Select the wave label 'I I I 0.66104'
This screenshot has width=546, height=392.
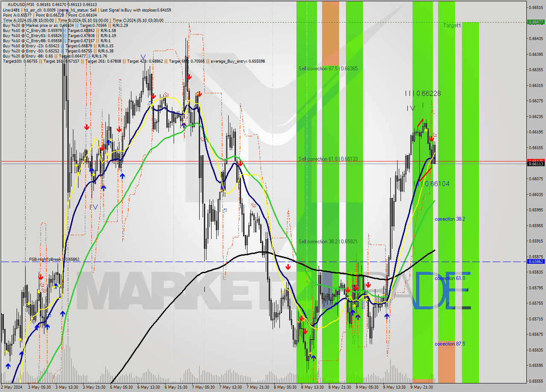tap(431, 184)
